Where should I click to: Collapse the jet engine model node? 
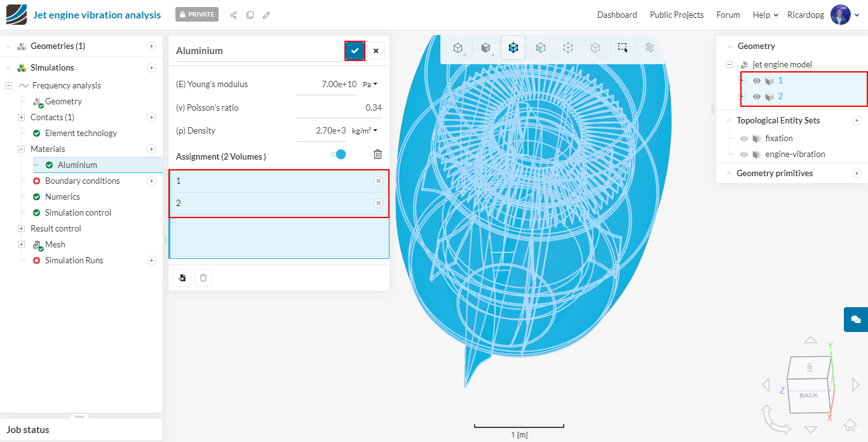point(729,64)
